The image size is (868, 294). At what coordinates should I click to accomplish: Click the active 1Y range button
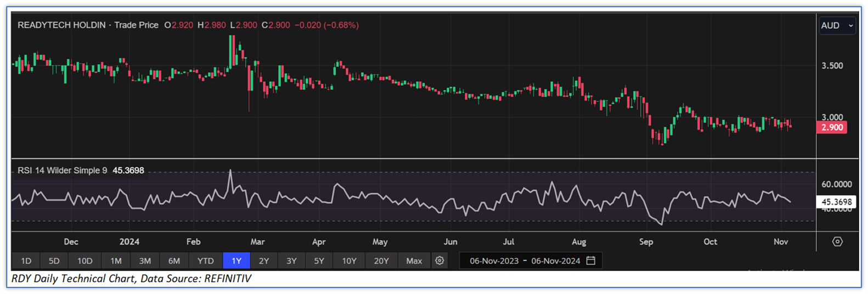pos(236,261)
